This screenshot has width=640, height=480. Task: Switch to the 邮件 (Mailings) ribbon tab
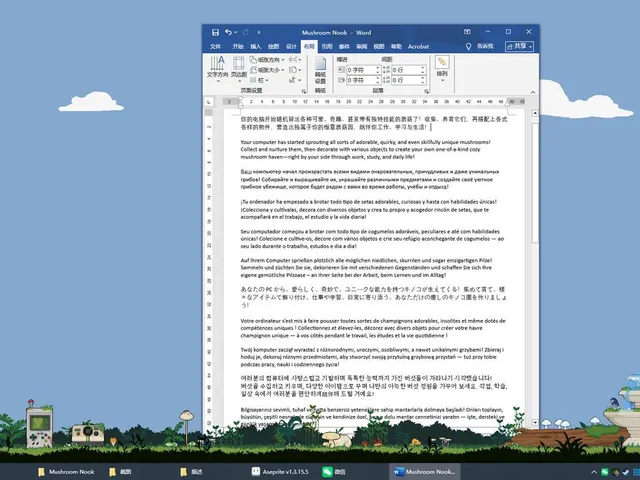coord(344,47)
